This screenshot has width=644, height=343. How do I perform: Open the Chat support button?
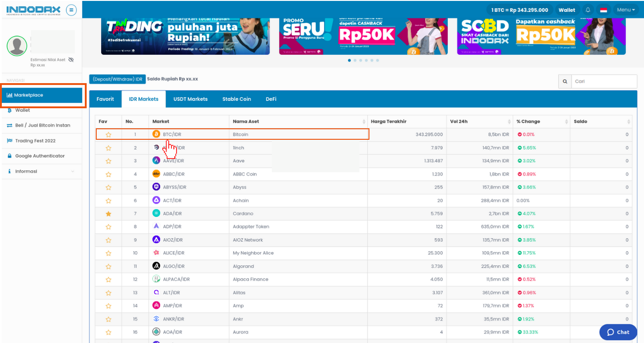click(618, 332)
